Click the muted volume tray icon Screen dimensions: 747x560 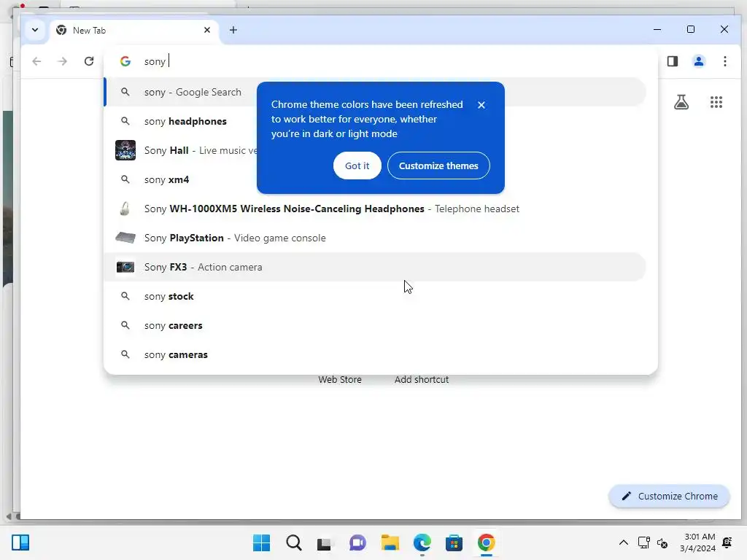662,542
